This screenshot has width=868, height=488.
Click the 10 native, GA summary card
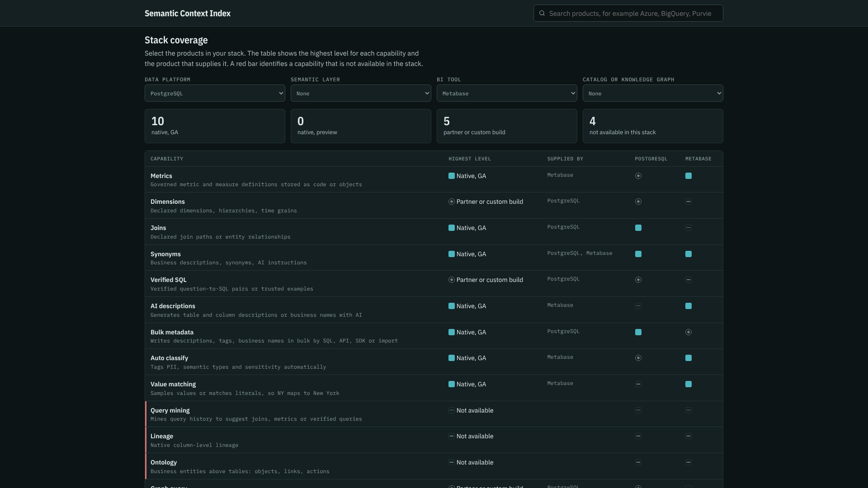click(215, 126)
